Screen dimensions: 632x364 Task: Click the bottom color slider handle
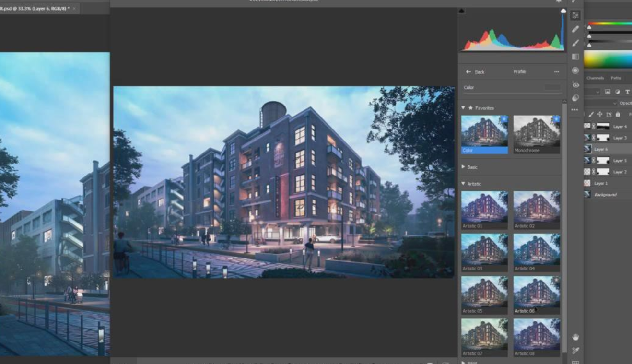(589, 45)
